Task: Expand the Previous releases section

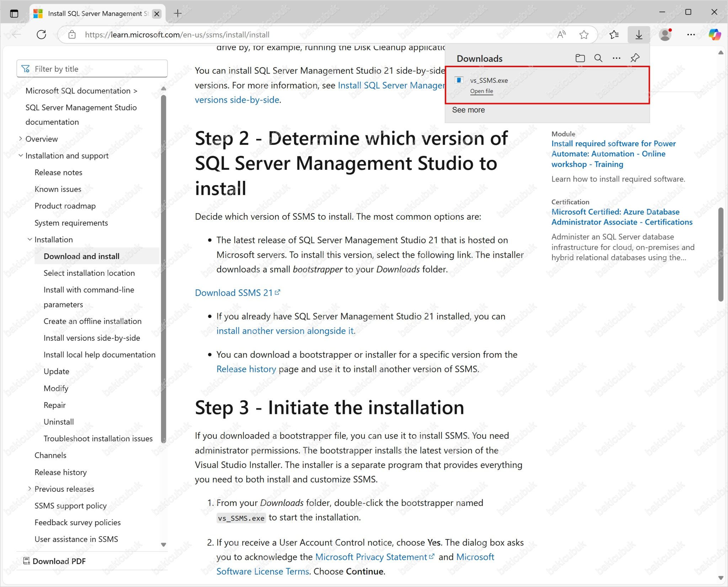Action: [x=30, y=489]
